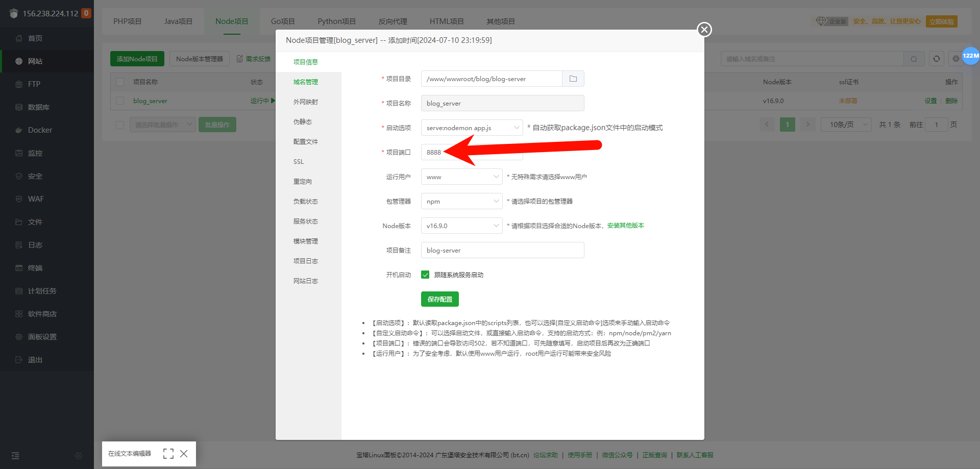980x469 pixels.
Task: Click the 项目备注 blog-server input
Action: (503, 250)
